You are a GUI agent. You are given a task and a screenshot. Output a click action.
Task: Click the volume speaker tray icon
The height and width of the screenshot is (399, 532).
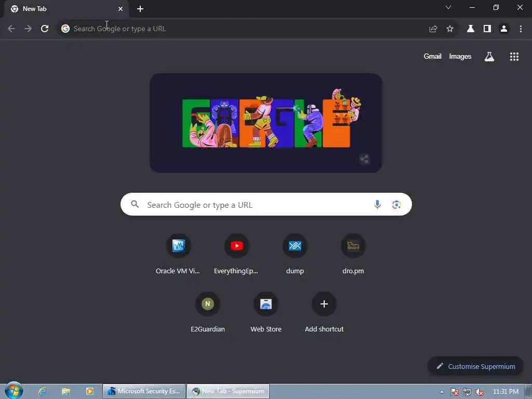point(479,392)
